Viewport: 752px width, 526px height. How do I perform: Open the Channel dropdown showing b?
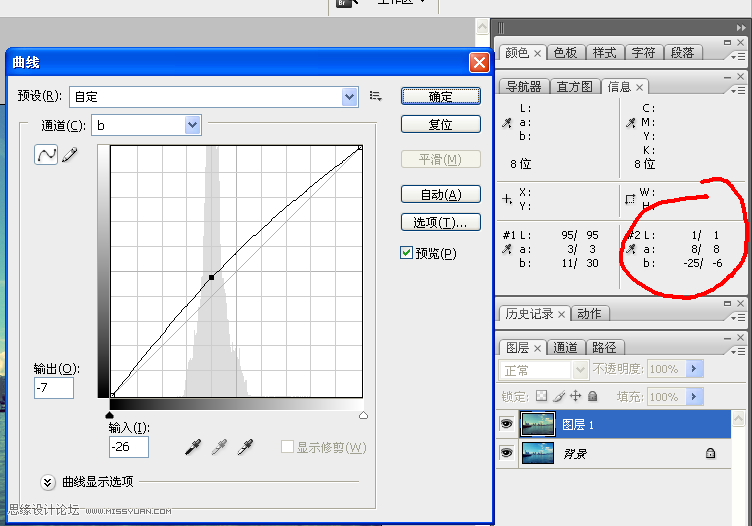pos(192,125)
